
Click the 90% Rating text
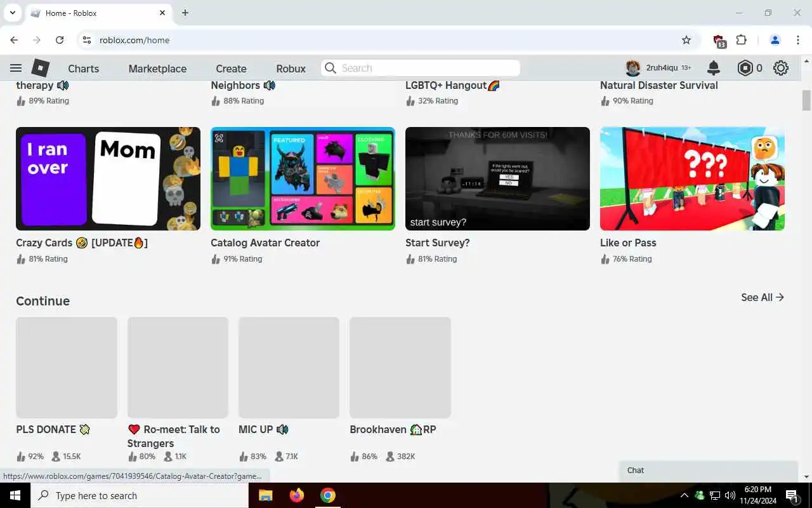pos(634,101)
